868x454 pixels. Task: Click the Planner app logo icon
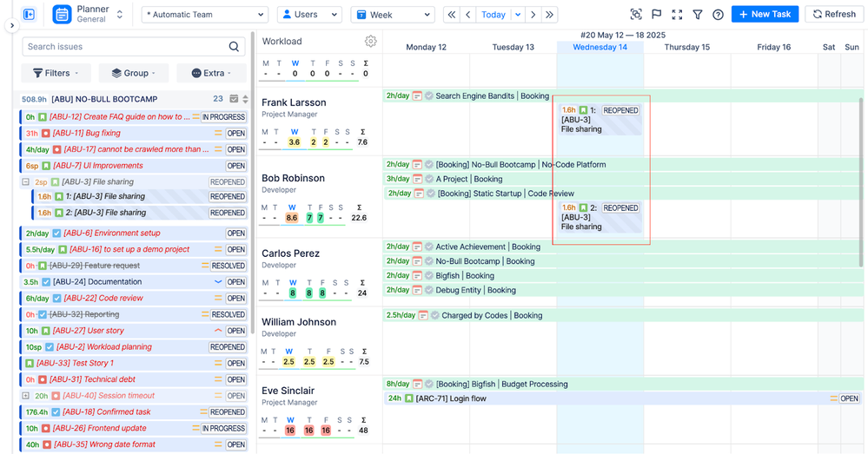coord(62,15)
